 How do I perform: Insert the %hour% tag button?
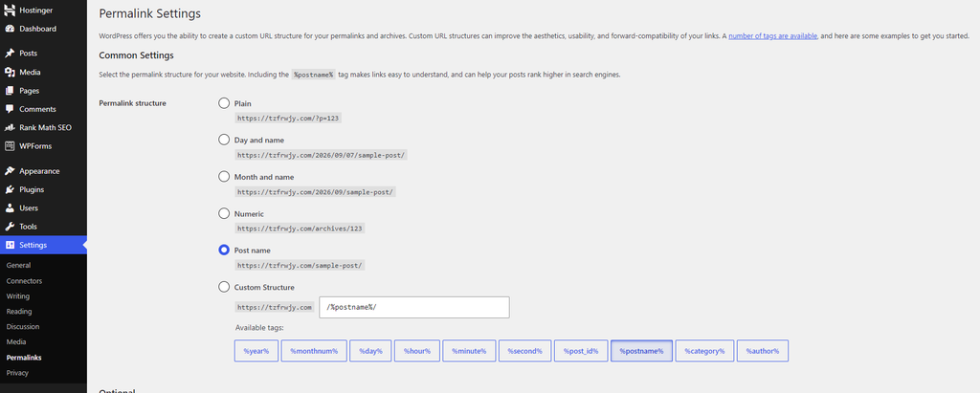point(417,351)
